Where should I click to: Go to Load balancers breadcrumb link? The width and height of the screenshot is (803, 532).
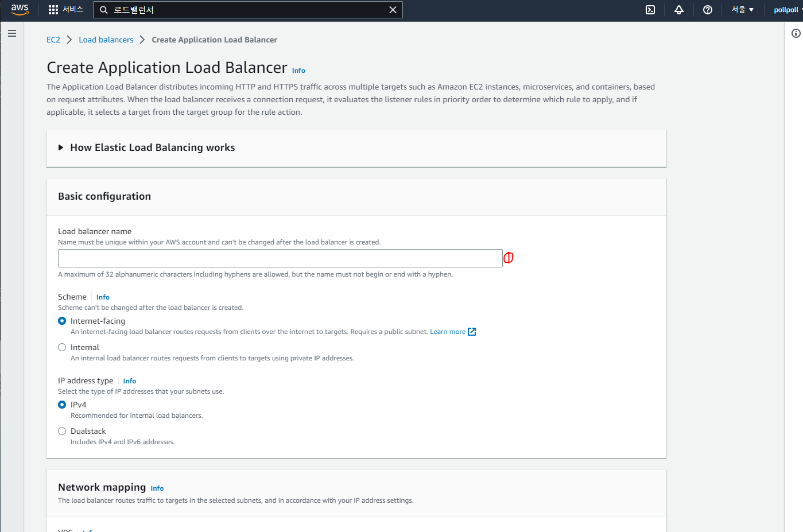(106, 40)
